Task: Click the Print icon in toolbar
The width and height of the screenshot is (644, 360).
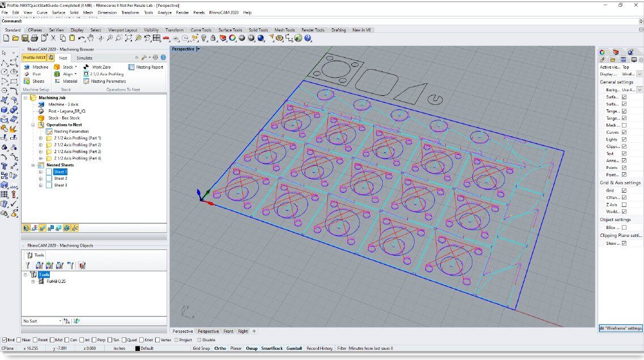Action: [34, 38]
